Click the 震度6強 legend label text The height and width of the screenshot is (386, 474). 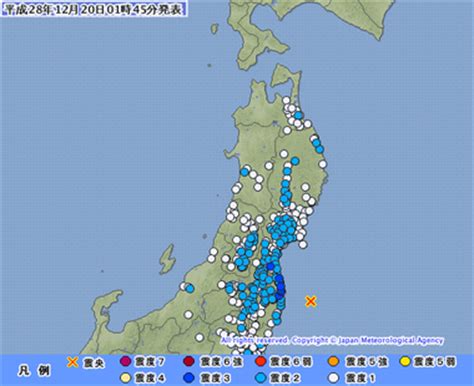pos(221,362)
